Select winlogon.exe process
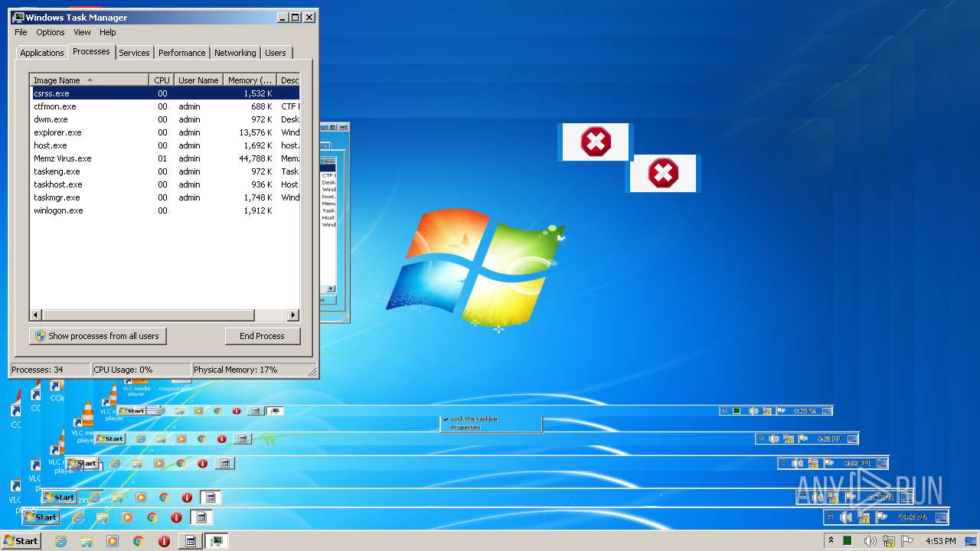Viewport: 980px width, 551px height. coord(165,210)
